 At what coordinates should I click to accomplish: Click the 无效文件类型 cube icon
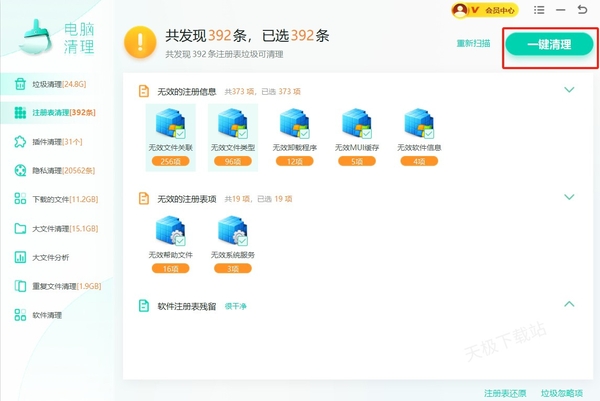click(233, 123)
